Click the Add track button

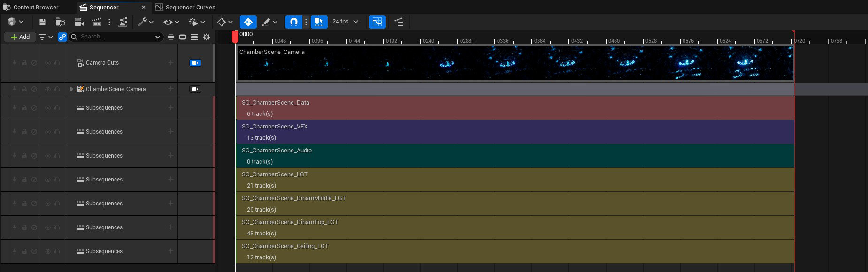click(20, 37)
